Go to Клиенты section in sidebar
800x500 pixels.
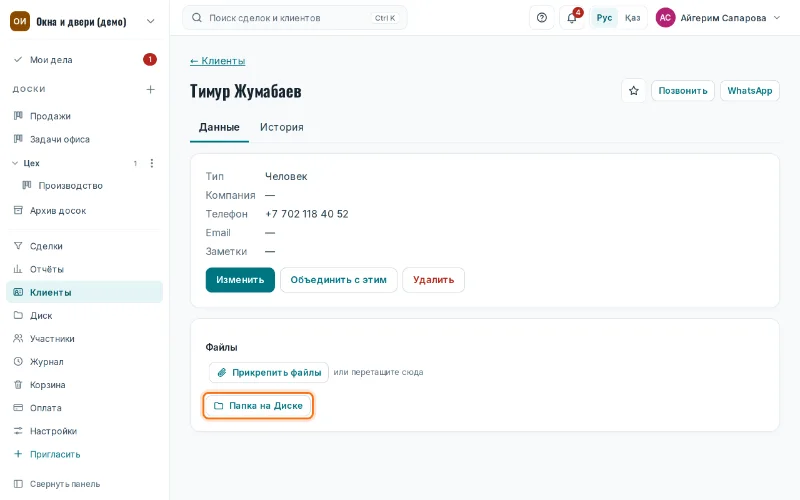point(85,292)
